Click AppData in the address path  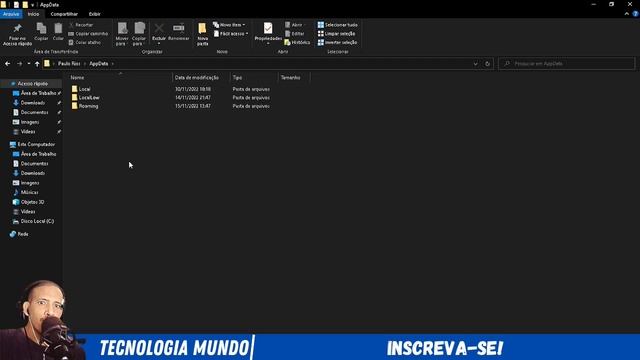(x=99, y=64)
